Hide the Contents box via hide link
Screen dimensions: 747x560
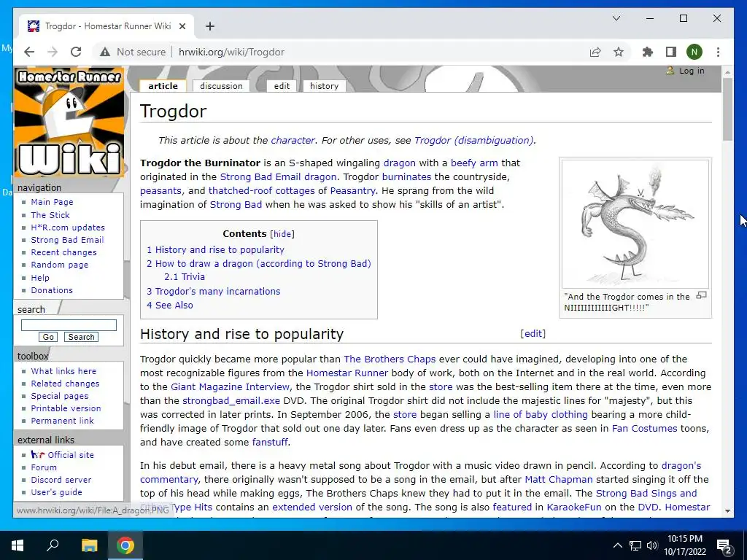pyautogui.click(x=282, y=234)
